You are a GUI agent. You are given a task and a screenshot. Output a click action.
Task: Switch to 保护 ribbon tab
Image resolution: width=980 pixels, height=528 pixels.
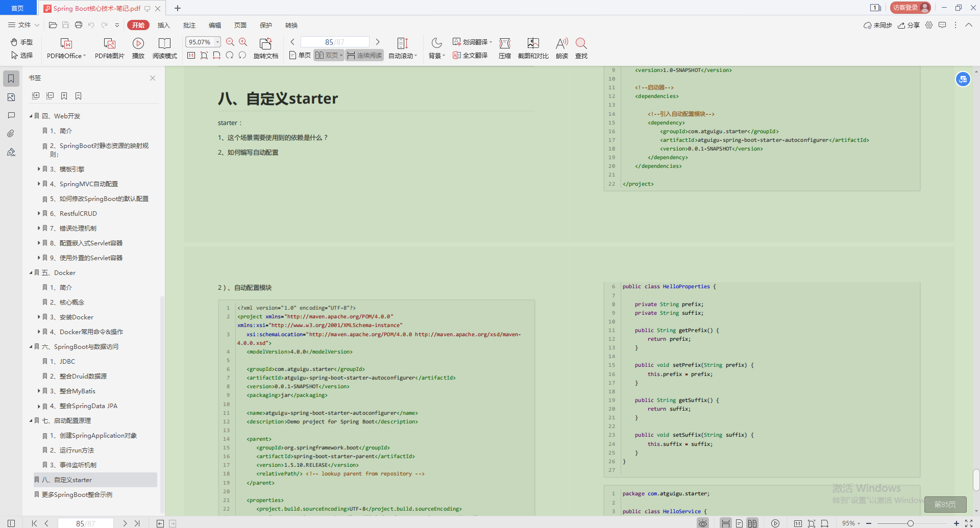265,25
